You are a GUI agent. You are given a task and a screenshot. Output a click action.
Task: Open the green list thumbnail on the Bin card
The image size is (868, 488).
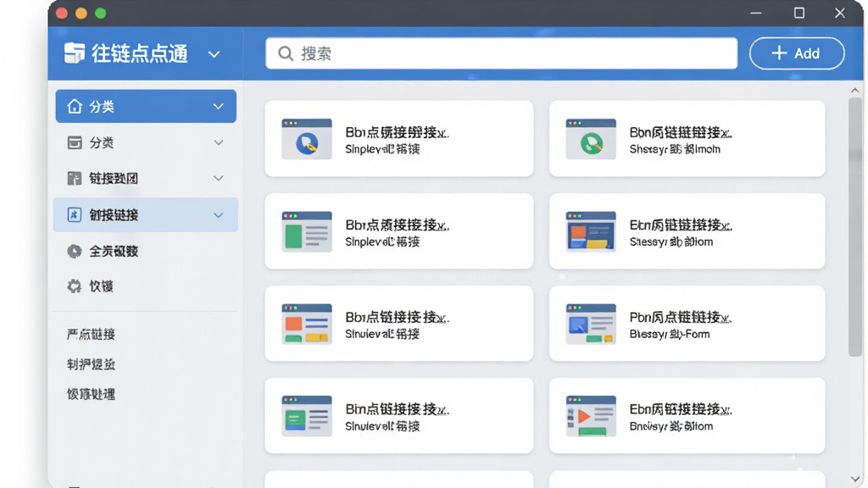pos(307,415)
